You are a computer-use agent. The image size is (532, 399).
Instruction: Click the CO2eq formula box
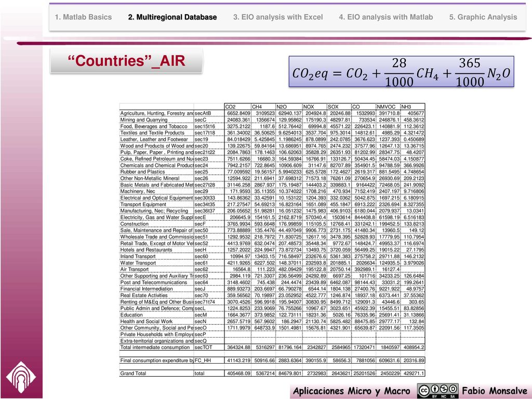(x=402, y=72)
